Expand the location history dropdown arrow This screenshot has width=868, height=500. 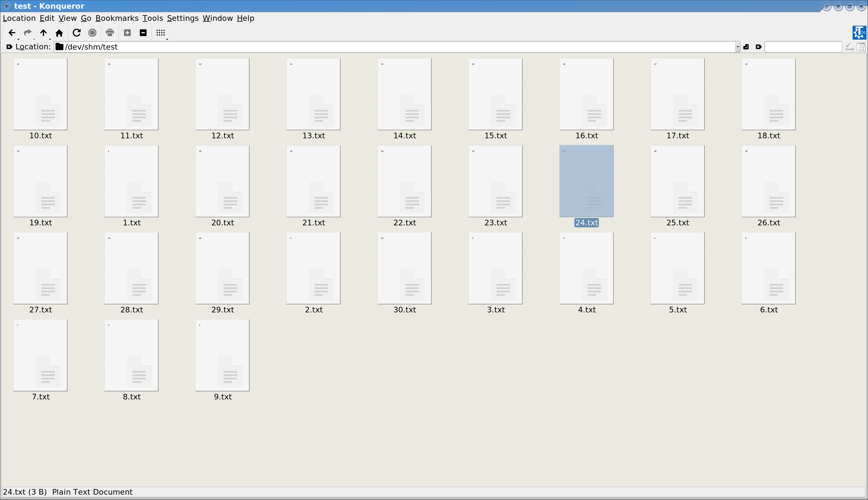(738, 47)
